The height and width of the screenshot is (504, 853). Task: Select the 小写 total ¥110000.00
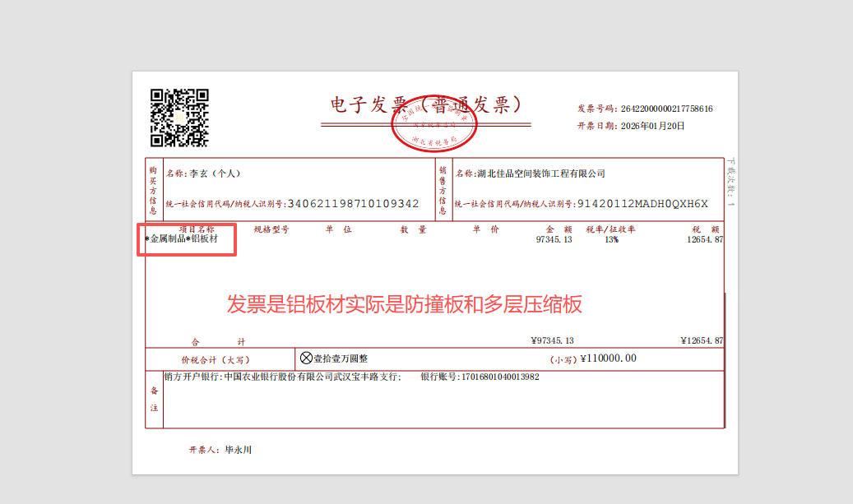click(x=608, y=358)
